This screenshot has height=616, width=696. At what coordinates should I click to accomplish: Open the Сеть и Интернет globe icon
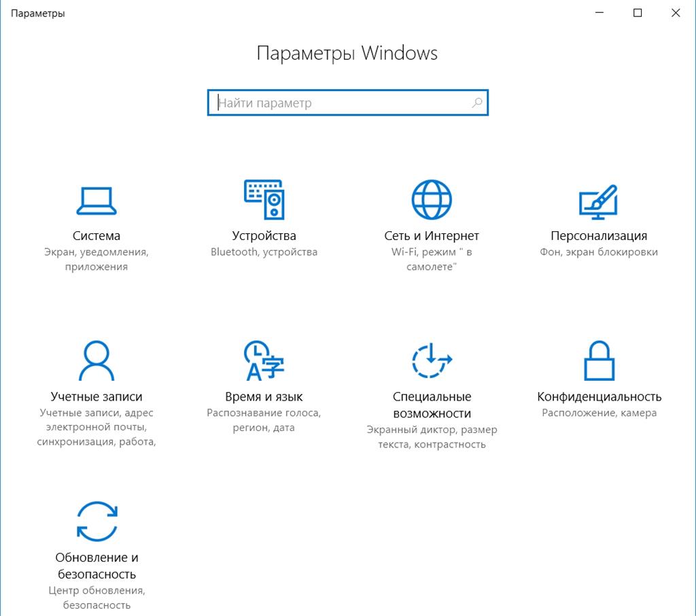tap(432, 199)
